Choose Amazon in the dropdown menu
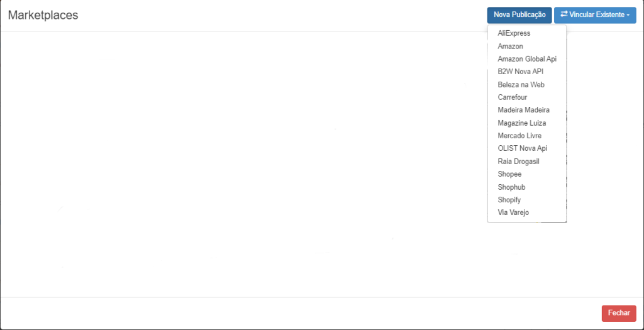The width and height of the screenshot is (644, 330). 510,47
